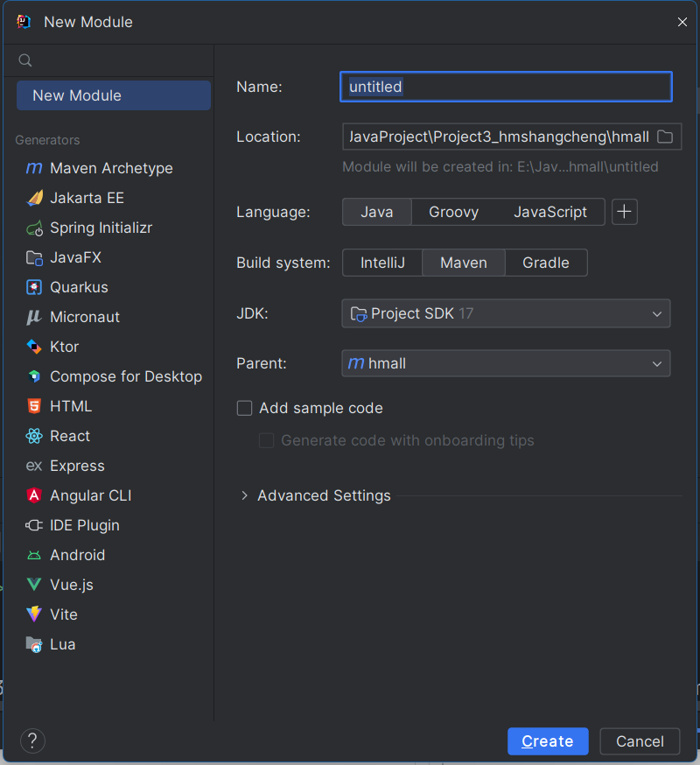Viewport: 700px width, 765px height.
Task: Select Lua generator label
Action: pyautogui.click(x=63, y=644)
